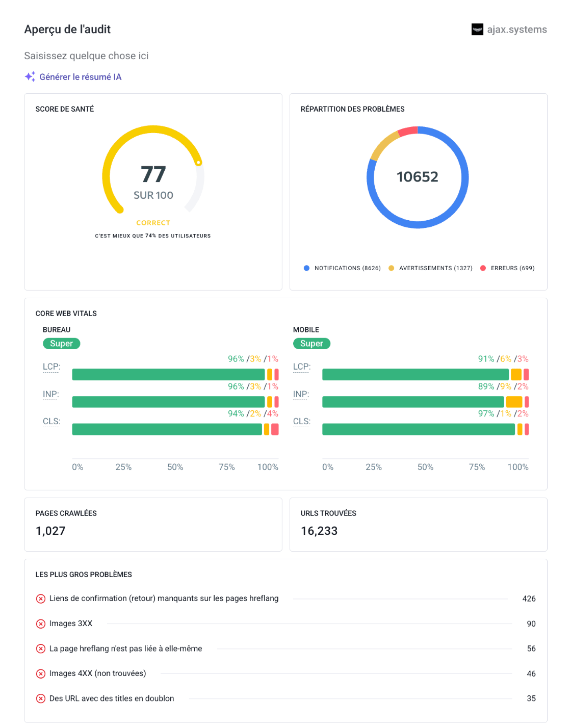Click the LCP label under Bureau
This screenshot has height=728, width=571.
pos(51,367)
